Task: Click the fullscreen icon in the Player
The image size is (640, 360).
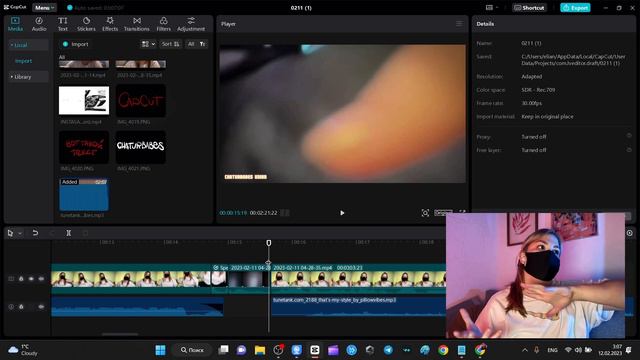Action: [462, 212]
